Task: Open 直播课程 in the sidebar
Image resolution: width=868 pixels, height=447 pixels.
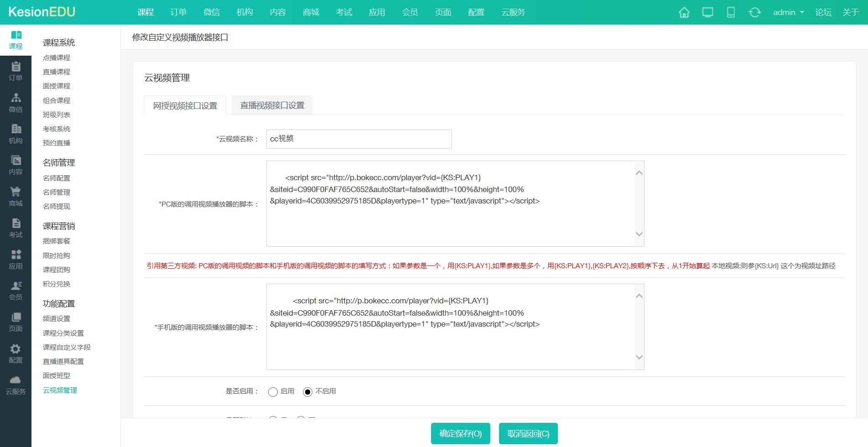Action: click(x=57, y=72)
